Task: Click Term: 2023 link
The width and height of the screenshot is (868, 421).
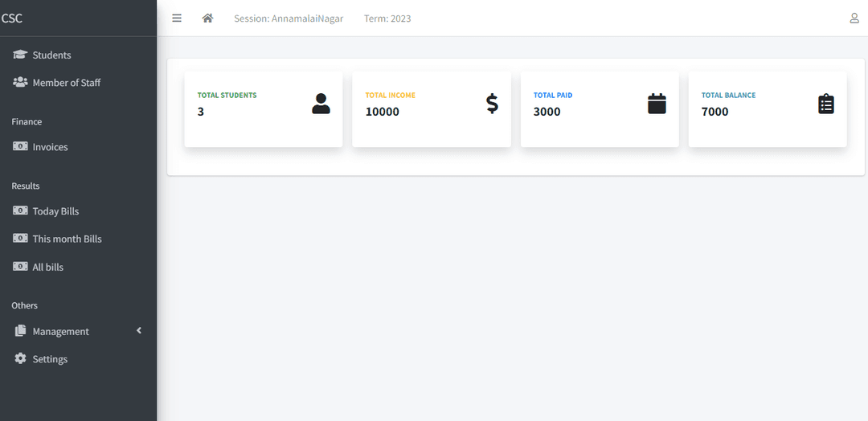Action: (387, 18)
